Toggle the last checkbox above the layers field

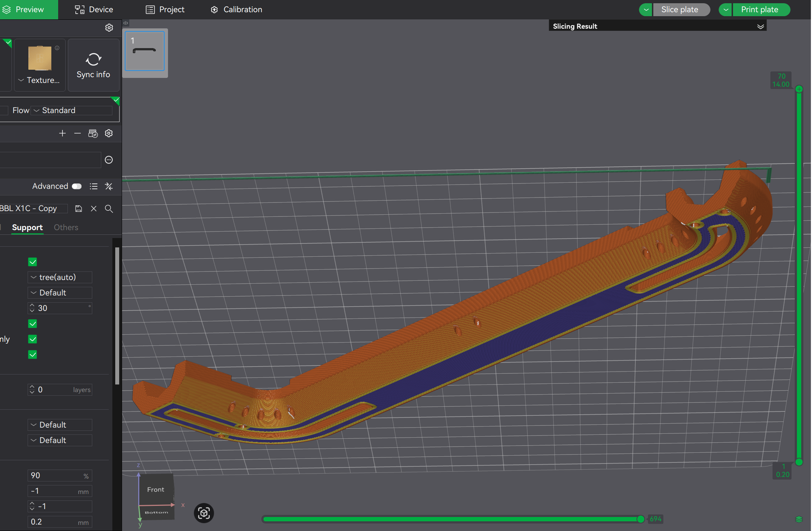33,355
